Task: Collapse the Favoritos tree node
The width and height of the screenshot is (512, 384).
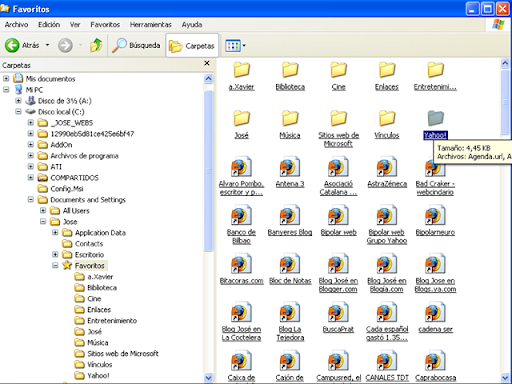Action: 55,266
